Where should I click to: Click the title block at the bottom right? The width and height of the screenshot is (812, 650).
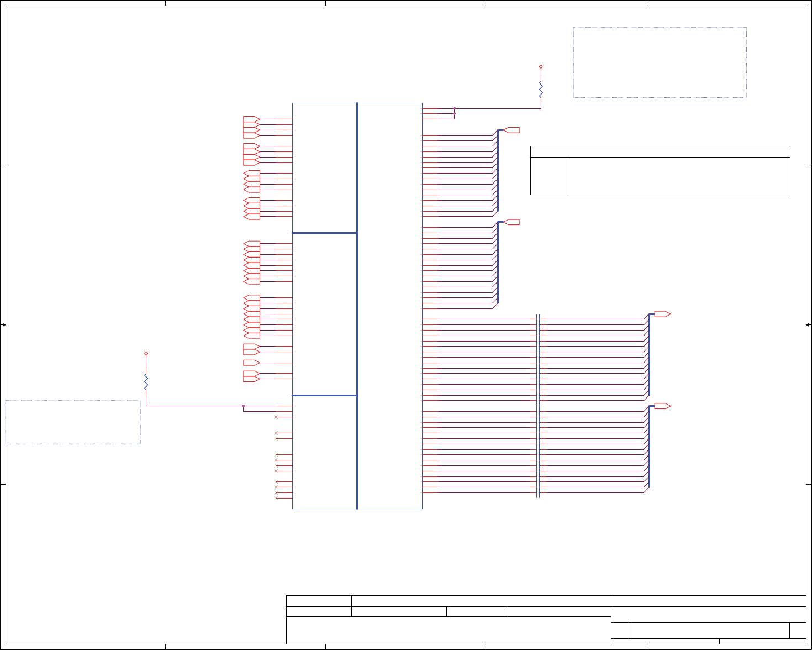pyautogui.click(x=546, y=620)
